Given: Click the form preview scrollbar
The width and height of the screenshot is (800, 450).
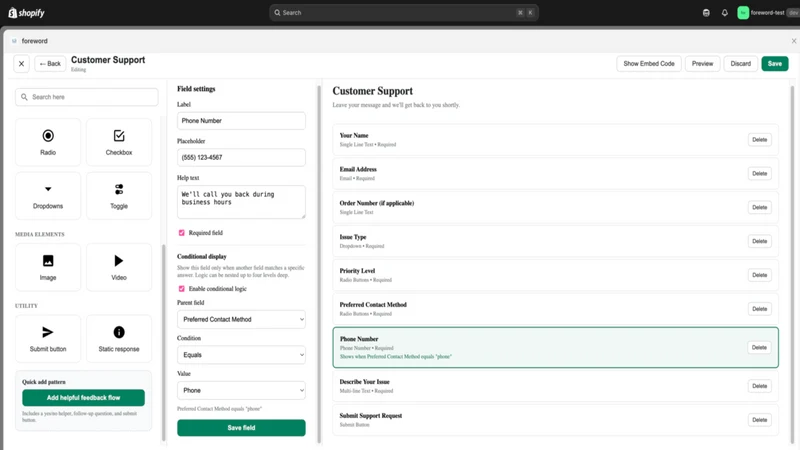Looking at the screenshot, I should (x=792, y=264).
